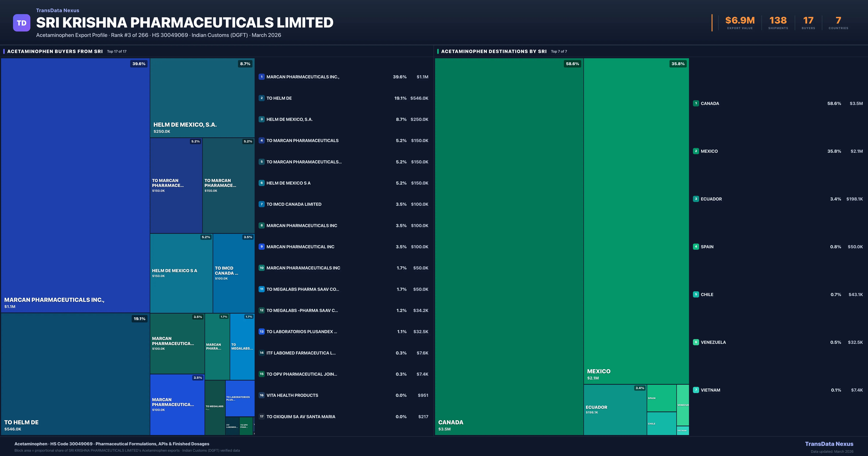The image size is (868, 456).
Task: Click rank 13 badge beside TO LABORATORIOS PLUSANDEX
Action: [x=261, y=332]
